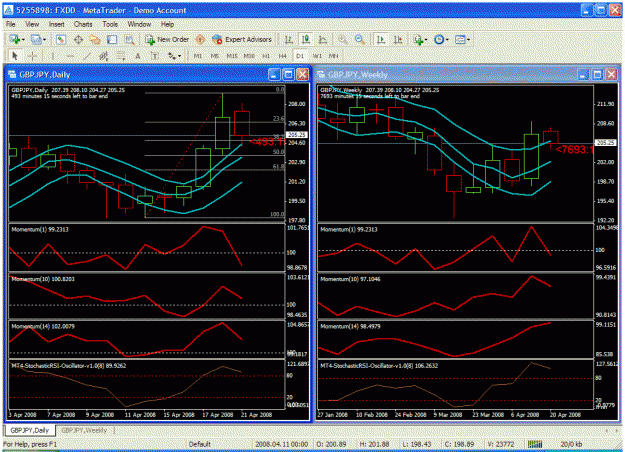
Task: Open the Window menu
Action: tap(139, 24)
